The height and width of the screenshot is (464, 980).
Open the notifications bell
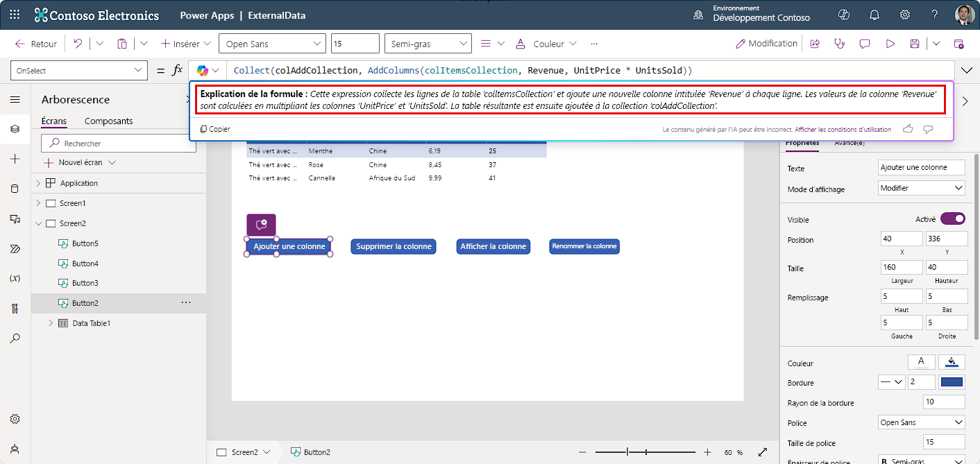875,15
